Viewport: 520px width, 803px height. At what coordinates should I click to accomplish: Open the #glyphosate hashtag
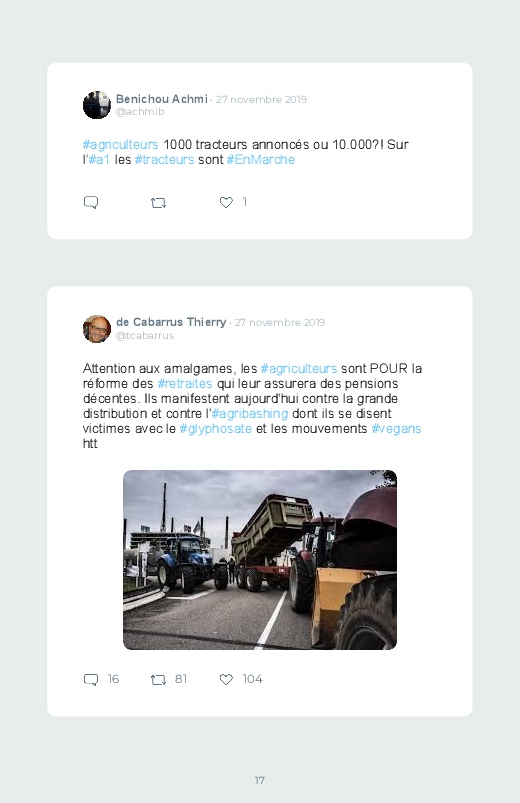point(216,429)
